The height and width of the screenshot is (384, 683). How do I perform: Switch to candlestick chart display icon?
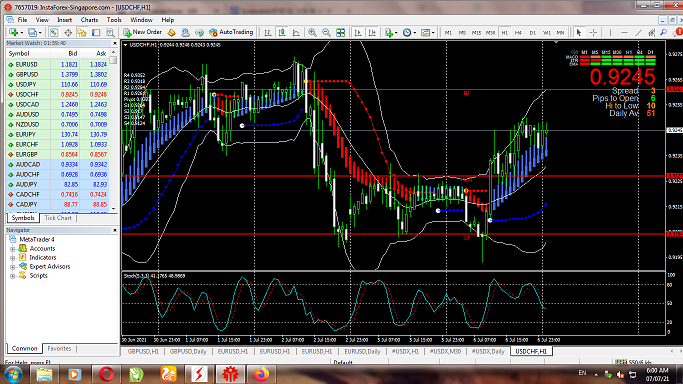[282, 32]
